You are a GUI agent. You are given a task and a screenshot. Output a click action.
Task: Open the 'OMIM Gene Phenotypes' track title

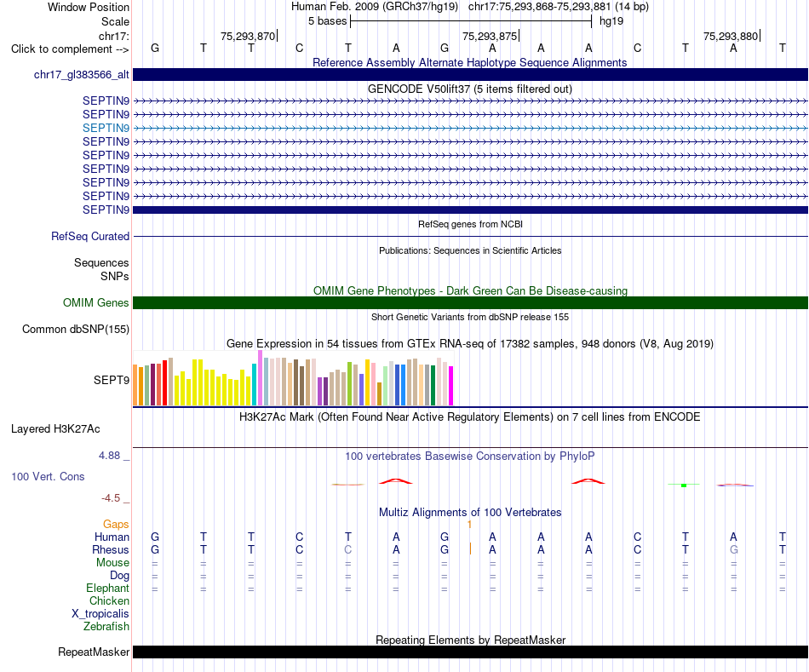(x=470, y=290)
